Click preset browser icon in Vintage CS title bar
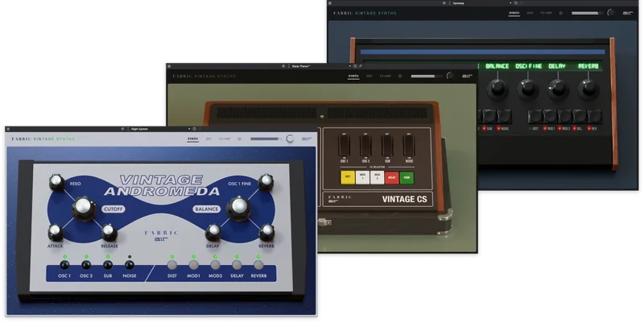 click(283, 66)
